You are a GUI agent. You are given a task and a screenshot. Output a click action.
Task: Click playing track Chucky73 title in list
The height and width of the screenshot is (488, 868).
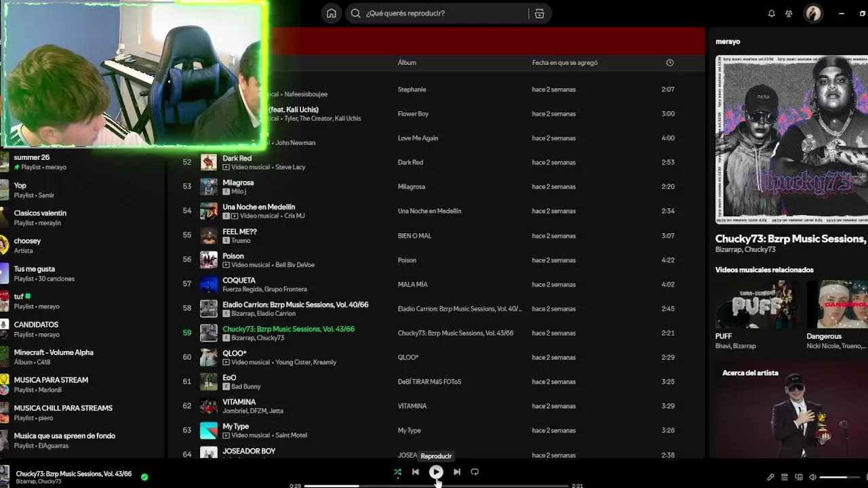click(x=288, y=329)
